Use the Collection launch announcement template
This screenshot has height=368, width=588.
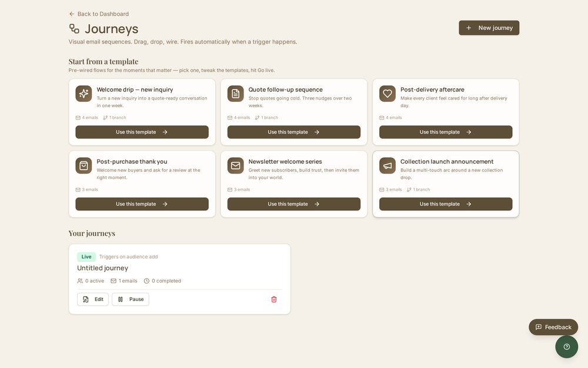[446, 204]
